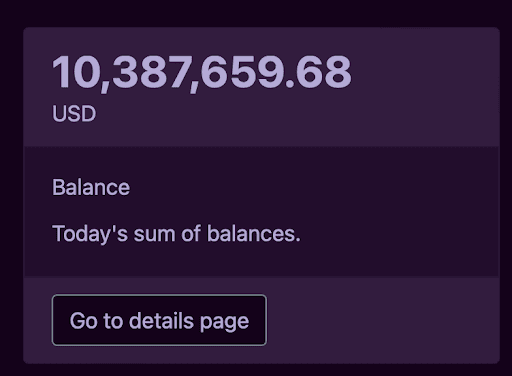Click the 659 digit group in the amount
Screen dimensions: 512x376
tap(243, 72)
